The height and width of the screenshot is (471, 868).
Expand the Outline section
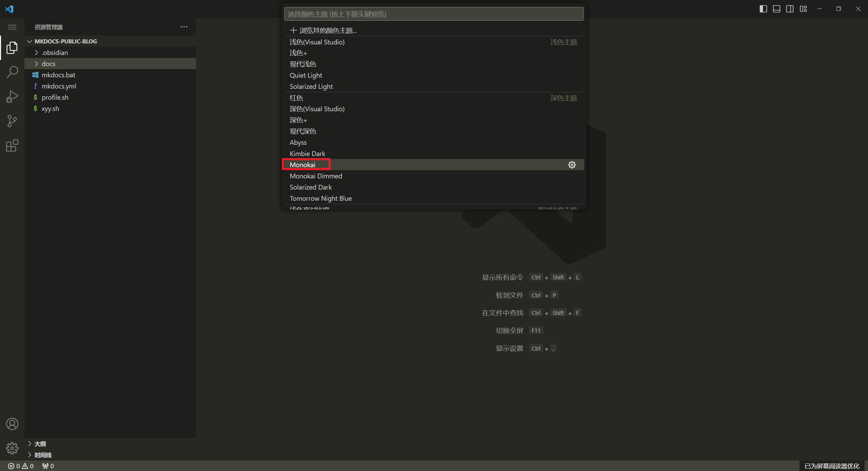pos(110,444)
